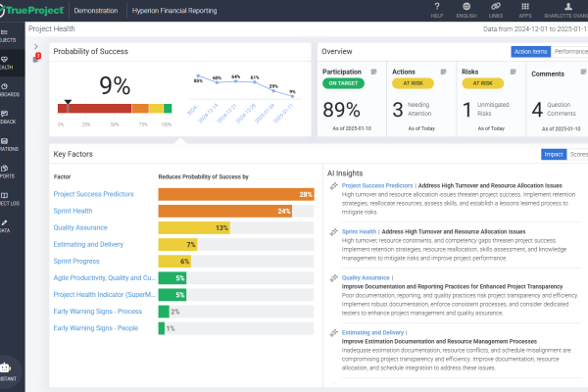
Task: Click the AT RISK badge under Actions
Action: [x=413, y=83]
